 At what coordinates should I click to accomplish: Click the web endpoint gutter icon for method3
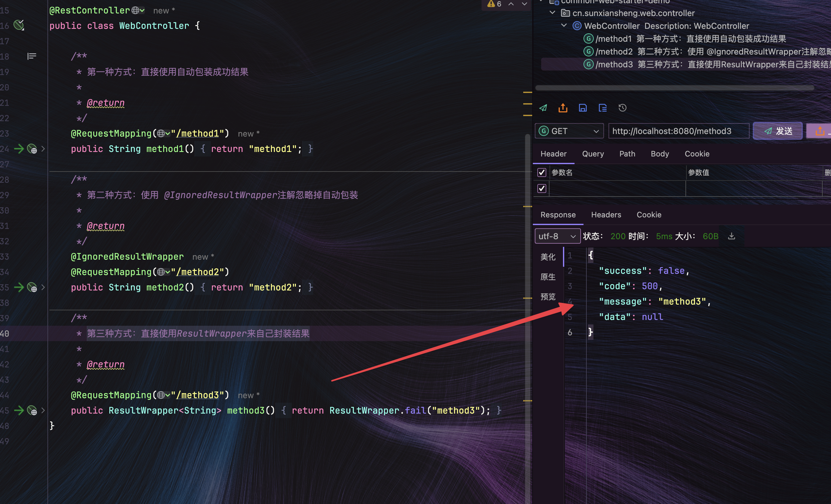(32, 411)
